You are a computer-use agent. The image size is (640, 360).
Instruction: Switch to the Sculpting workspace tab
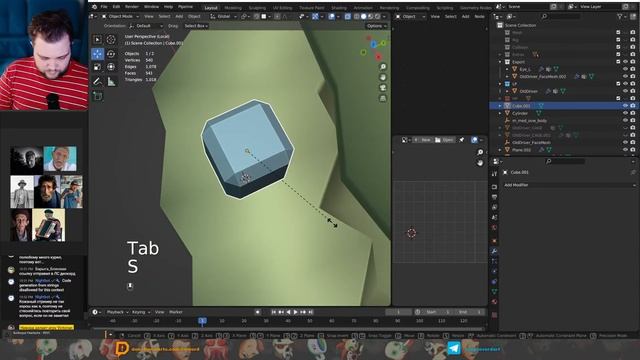[x=257, y=8]
